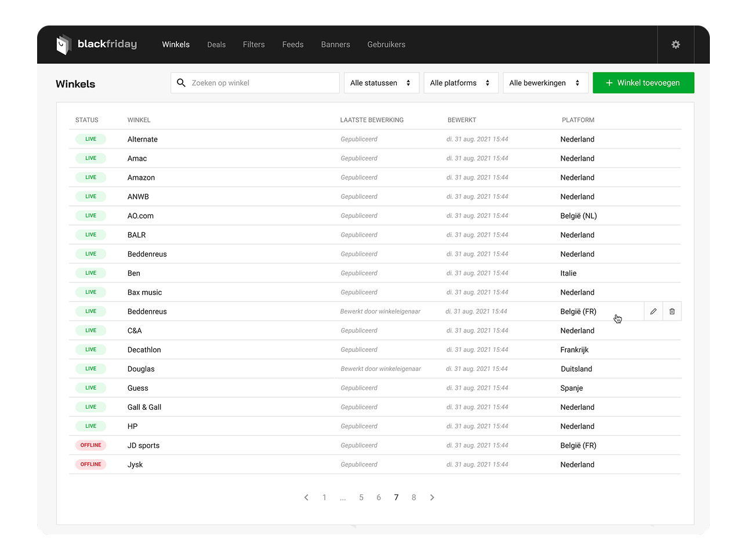Click the LIVE badge on Decathlon row
The image size is (747, 560).
point(90,350)
